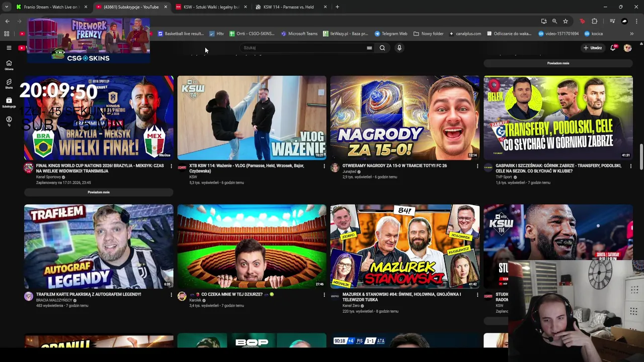The image size is (644, 362).
Task: Bookmark this page with star icon
Action: pyautogui.click(x=566, y=21)
